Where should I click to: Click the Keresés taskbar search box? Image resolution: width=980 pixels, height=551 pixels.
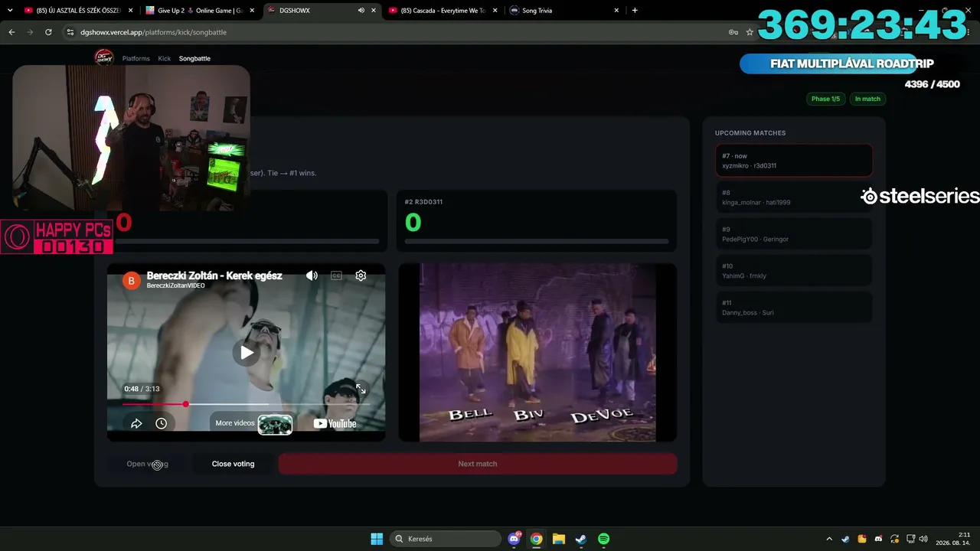[446, 539]
